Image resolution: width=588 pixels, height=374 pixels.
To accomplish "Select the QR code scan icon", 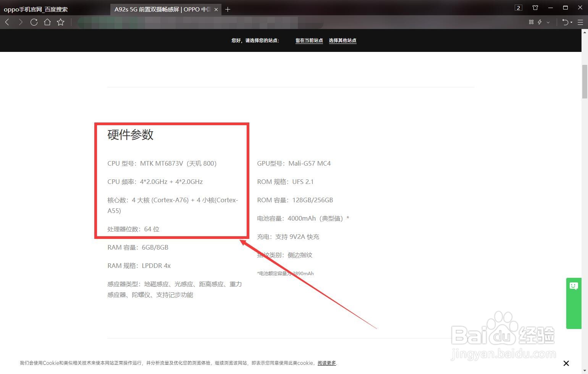I will pyautogui.click(x=531, y=22).
